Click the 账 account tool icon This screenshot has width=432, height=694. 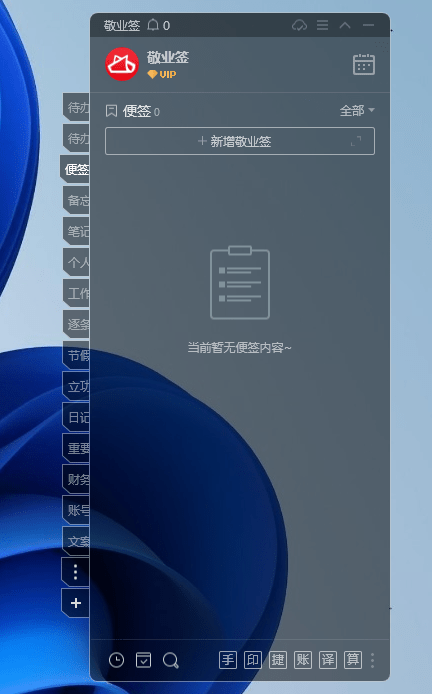click(303, 660)
